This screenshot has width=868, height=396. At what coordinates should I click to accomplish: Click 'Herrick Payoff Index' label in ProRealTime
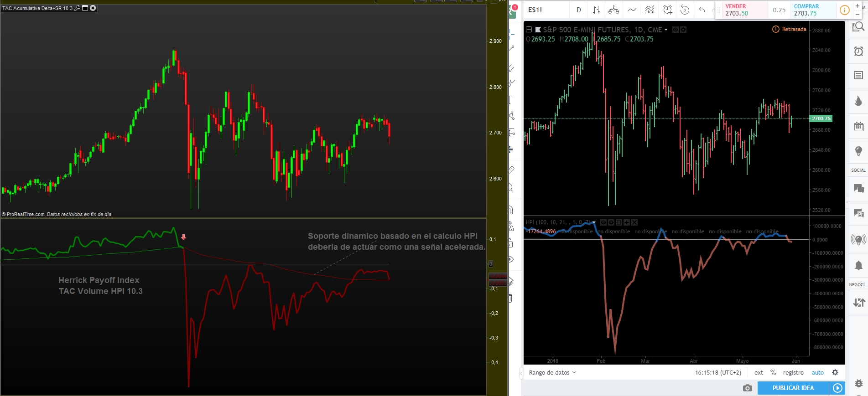[99, 280]
